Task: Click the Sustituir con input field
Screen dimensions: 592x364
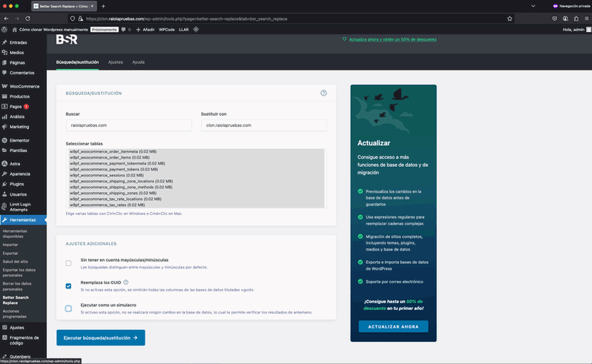Action: pos(264,125)
